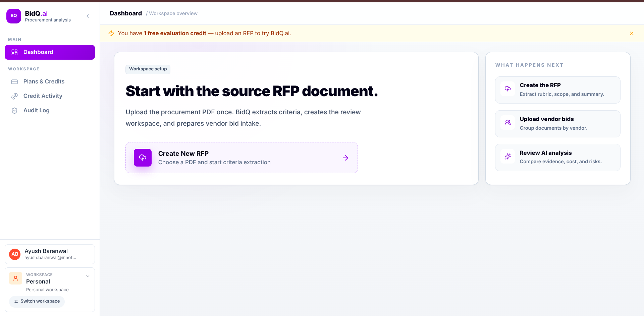Screen dimensions: 644x316
Task: Click the Plans & Credits card icon
Action: (14, 82)
